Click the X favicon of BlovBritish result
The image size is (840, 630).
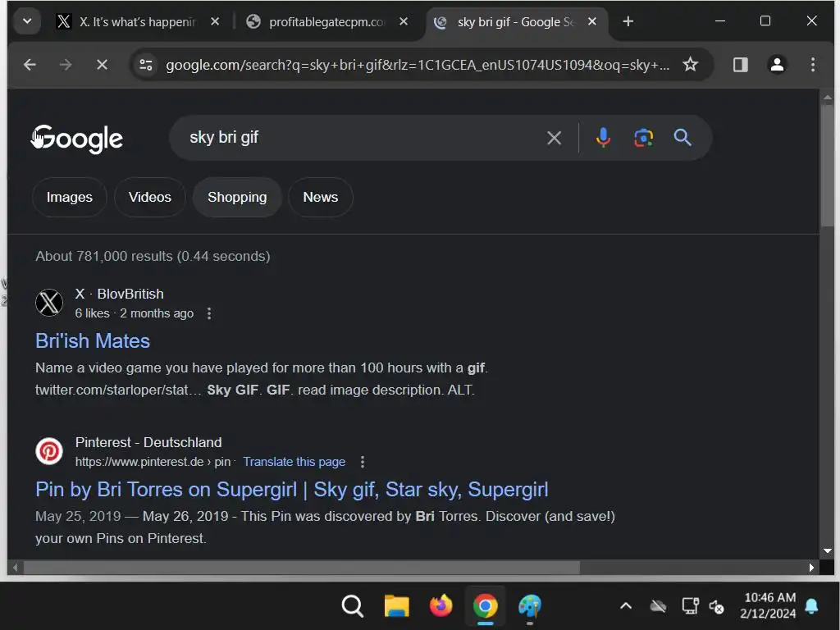click(x=49, y=303)
